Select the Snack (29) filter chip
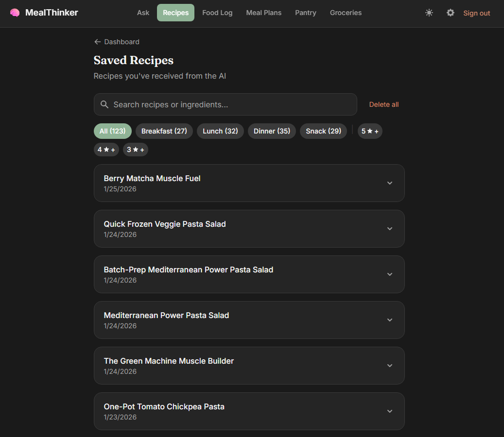The height and width of the screenshot is (437, 504). click(x=323, y=131)
